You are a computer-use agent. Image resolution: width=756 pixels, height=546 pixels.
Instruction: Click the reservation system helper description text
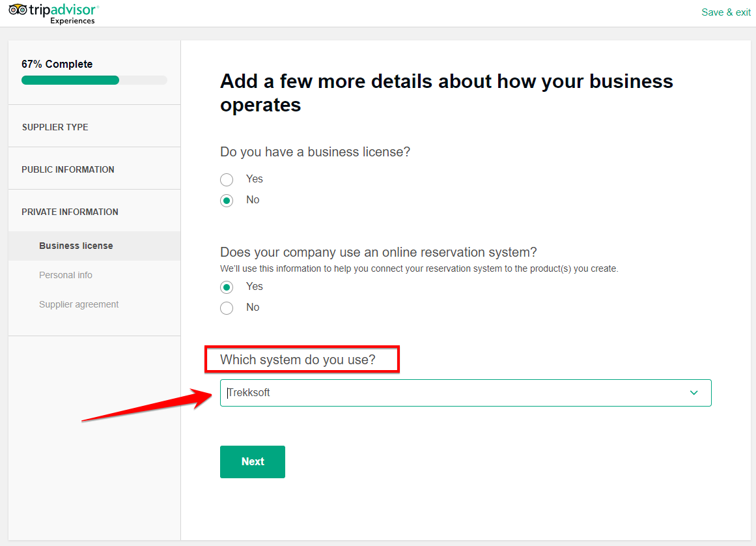(x=419, y=268)
